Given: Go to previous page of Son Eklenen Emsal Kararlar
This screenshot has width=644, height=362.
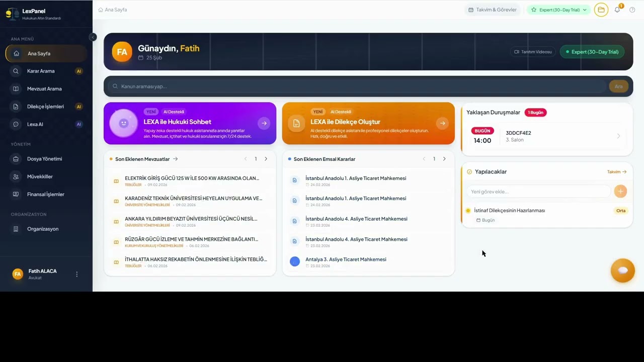Looking at the screenshot, I should [424, 159].
